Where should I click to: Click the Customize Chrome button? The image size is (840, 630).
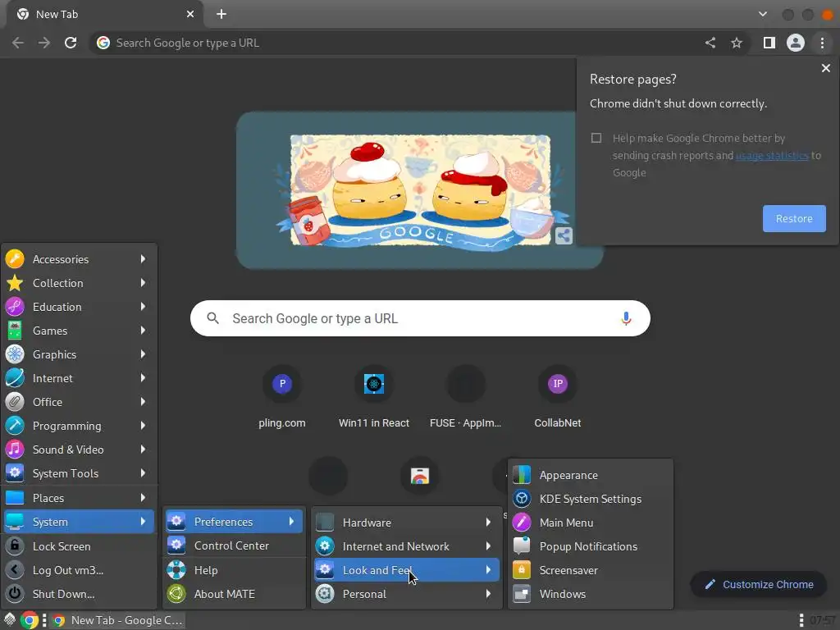coord(759,584)
